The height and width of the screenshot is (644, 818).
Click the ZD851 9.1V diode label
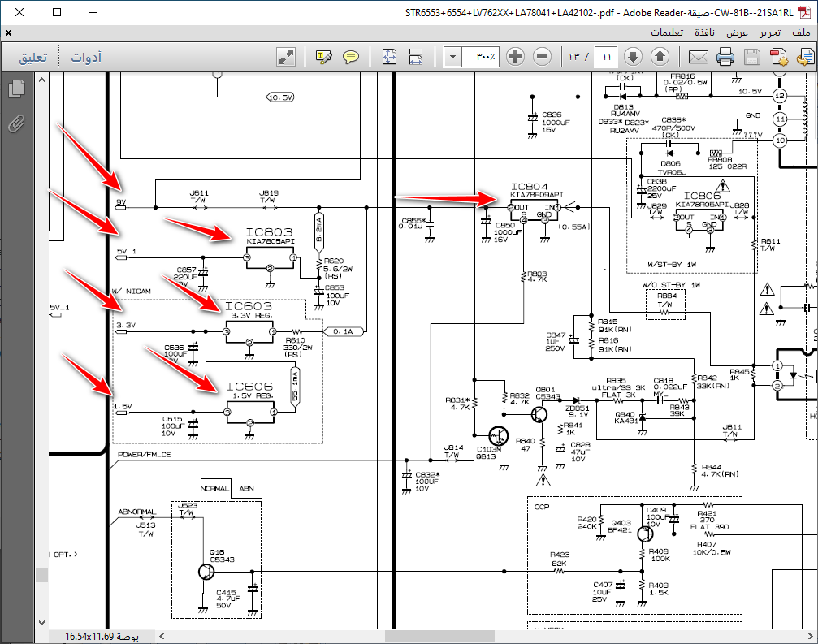[x=578, y=412]
